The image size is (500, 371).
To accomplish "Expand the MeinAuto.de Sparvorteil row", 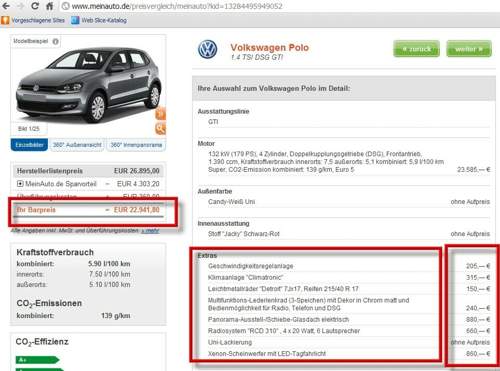I will (x=20, y=184).
